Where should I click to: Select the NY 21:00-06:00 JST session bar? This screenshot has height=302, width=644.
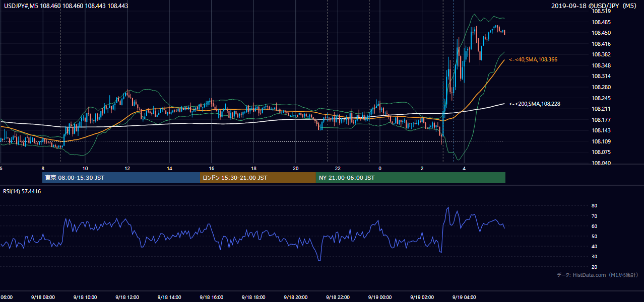point(411,178)
